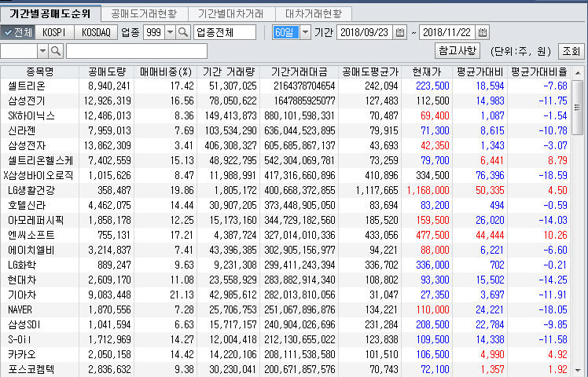This screenshot has height=377, width=588.
Task: Open the start date calendar picker
Action: tap(399, 32)
